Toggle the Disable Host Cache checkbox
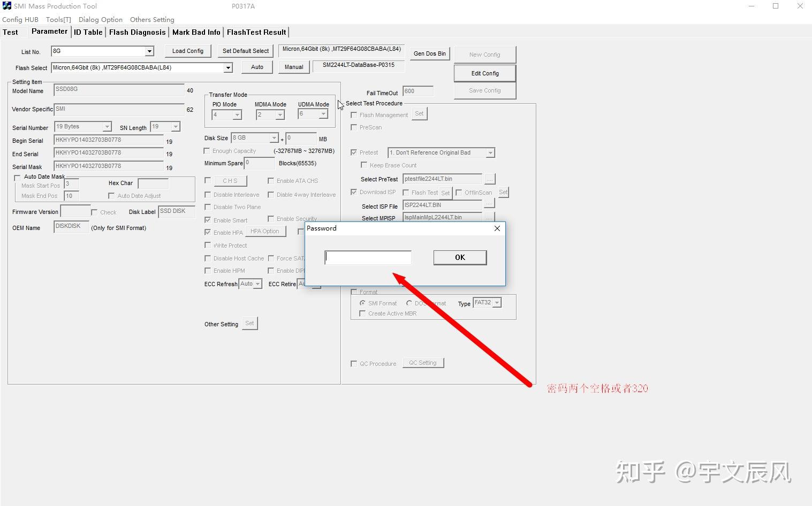812x506 pixels. tap(208, 258)
